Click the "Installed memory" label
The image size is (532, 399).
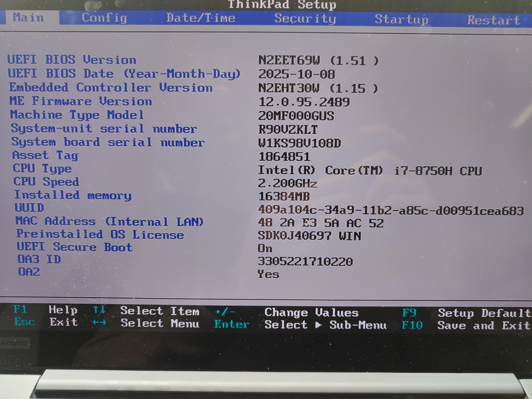(x=73, y=195)
